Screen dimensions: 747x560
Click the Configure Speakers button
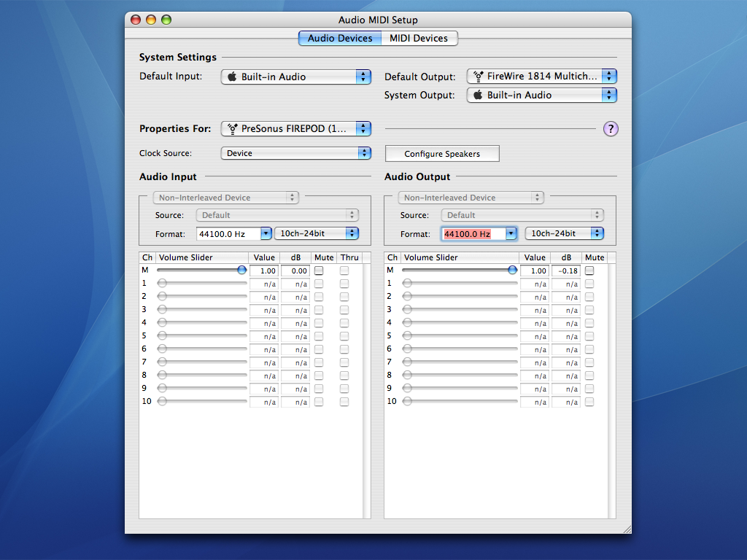(x=442, y=154)
